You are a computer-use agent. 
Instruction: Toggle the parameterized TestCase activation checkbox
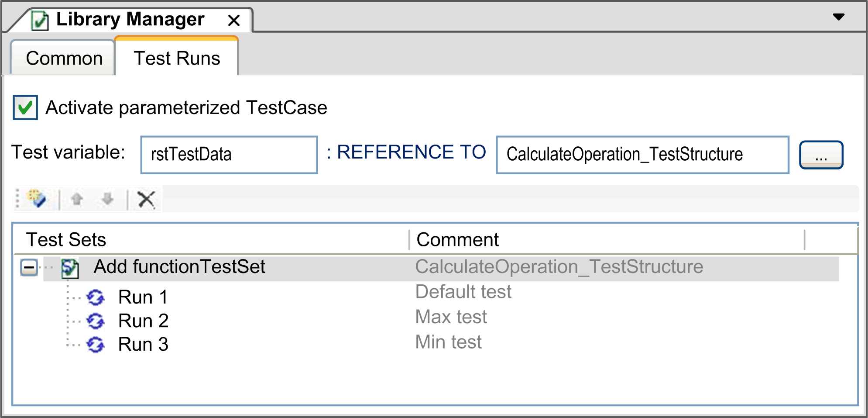click(x=25, y=107)
